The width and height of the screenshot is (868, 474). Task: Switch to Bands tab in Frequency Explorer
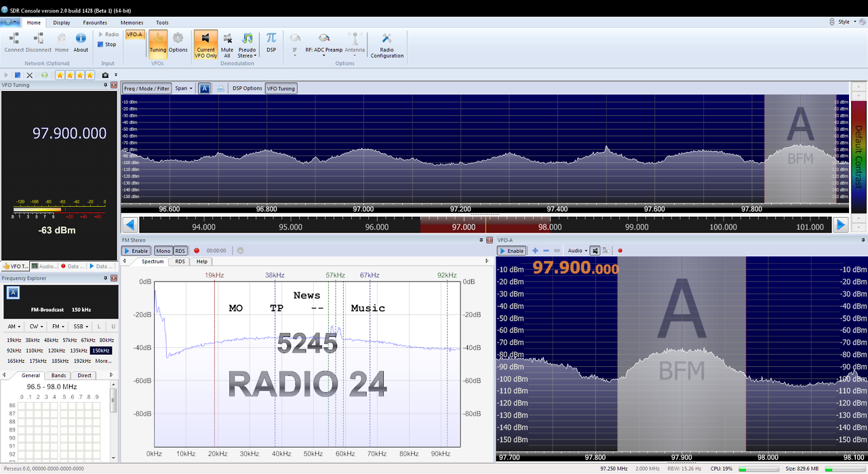click(x=59, y=375)
